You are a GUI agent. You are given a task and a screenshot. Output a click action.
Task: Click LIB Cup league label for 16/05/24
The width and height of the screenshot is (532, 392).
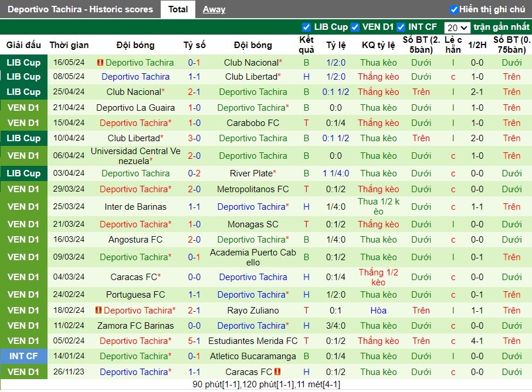(23, 63)
